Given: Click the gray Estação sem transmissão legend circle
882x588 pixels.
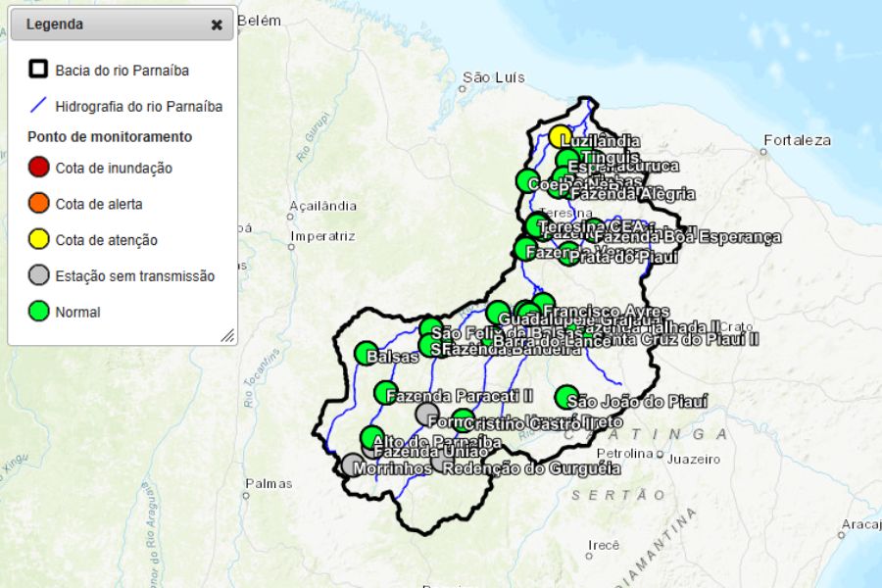Looking at the screenshot, I should pyautogui.click(x=39, y=276).
